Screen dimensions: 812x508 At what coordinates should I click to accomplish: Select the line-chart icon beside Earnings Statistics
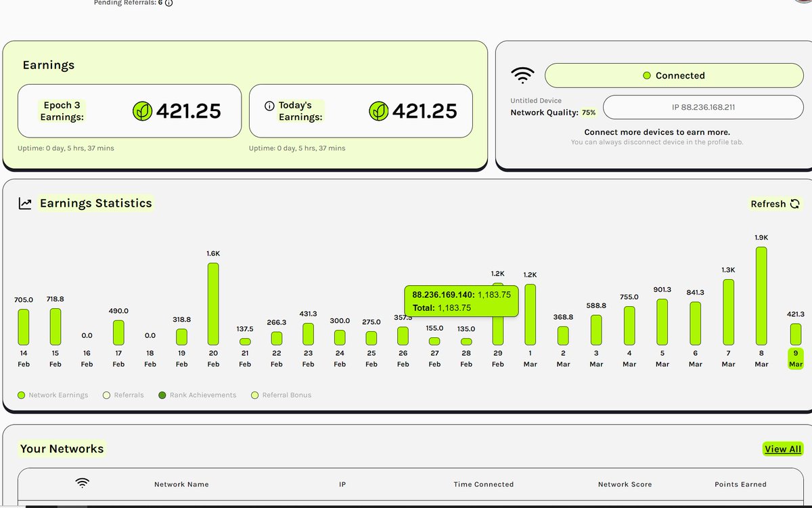click(25, 203)
